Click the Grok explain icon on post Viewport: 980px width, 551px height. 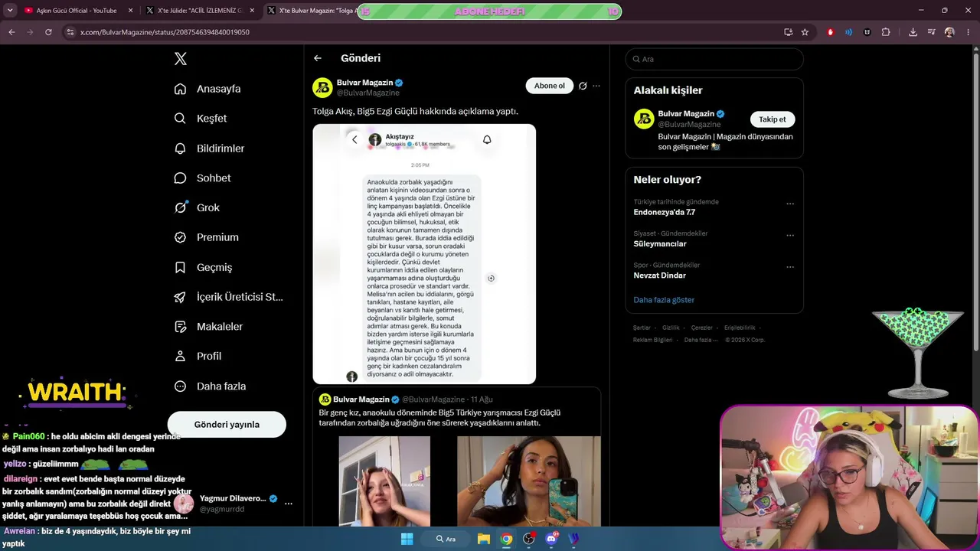(x=583, y=86)
